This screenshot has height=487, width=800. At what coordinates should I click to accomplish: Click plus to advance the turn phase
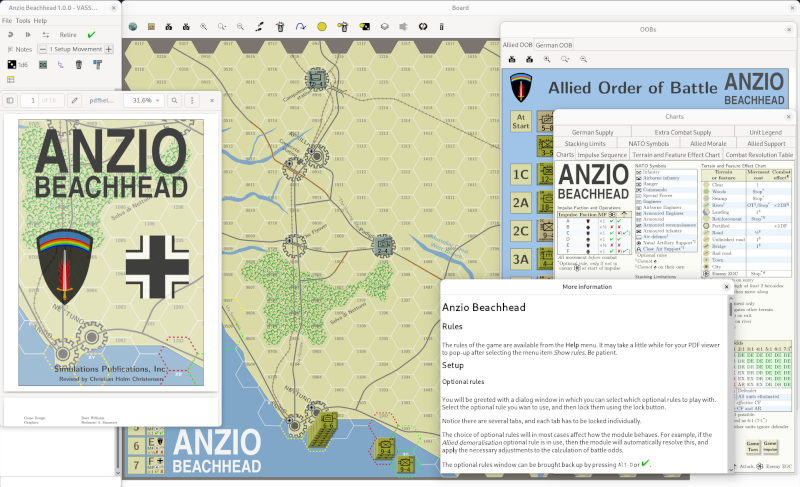[109, 49]
